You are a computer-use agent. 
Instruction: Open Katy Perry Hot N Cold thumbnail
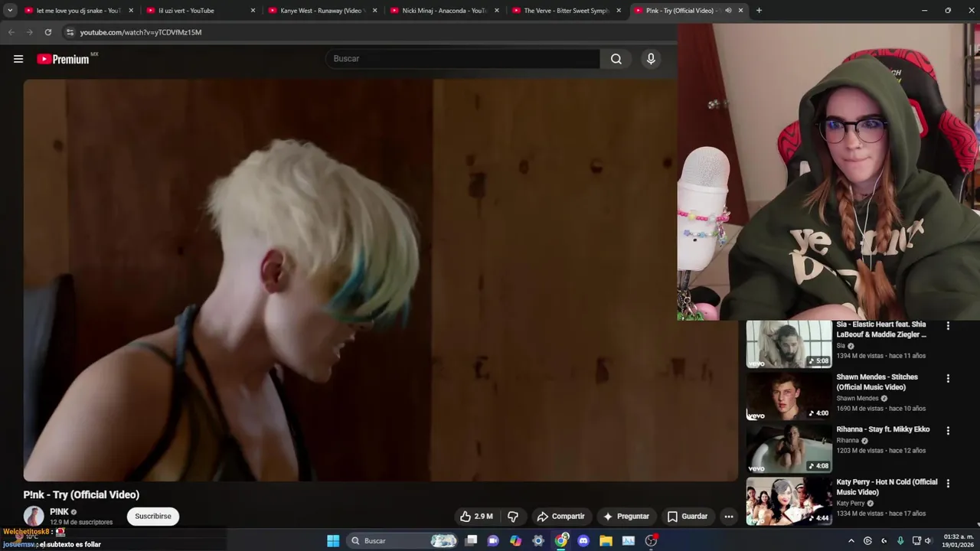click(789, 501)
